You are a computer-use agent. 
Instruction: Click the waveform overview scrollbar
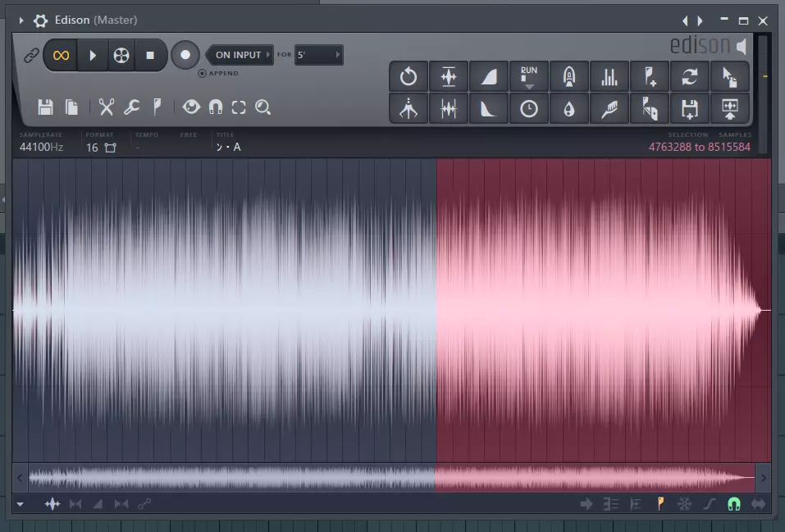coord(391,477)
